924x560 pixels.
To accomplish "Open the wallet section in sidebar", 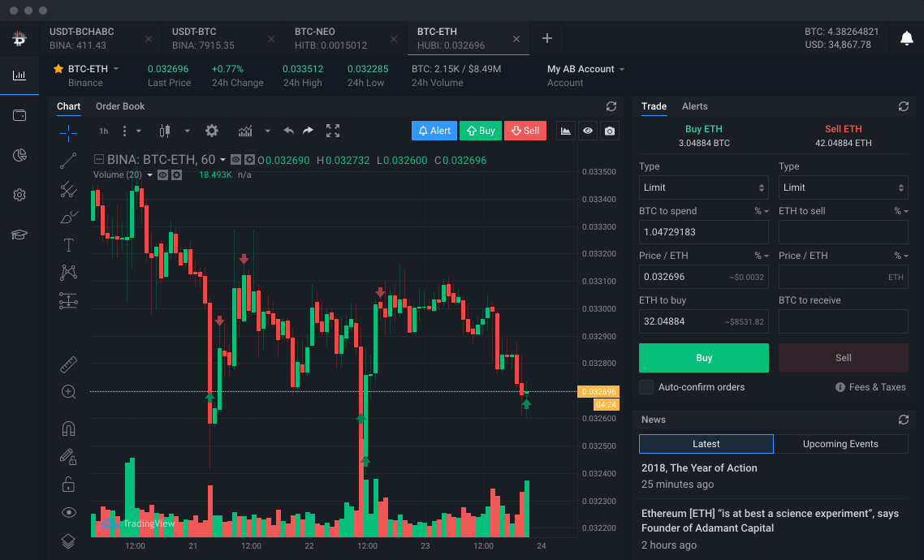I will coord(19,115).
